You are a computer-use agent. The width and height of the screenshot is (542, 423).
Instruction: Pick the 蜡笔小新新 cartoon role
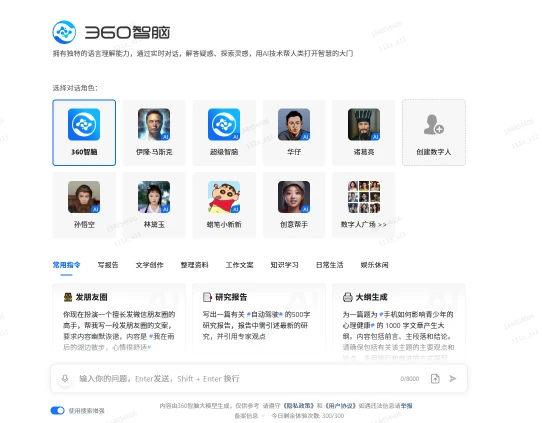click(x=224, y=205)
